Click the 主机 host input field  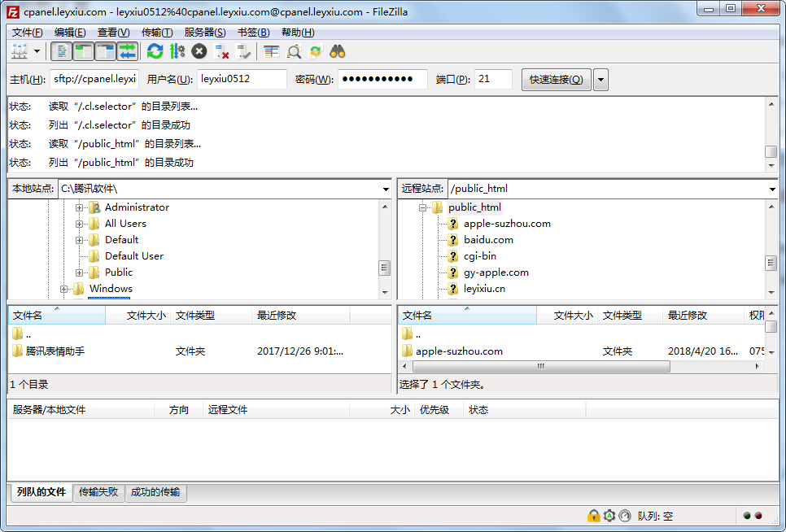point(94,79)
